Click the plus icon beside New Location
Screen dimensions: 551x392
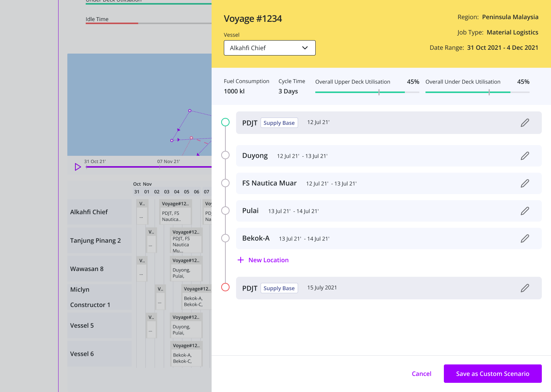coord(241,260)
